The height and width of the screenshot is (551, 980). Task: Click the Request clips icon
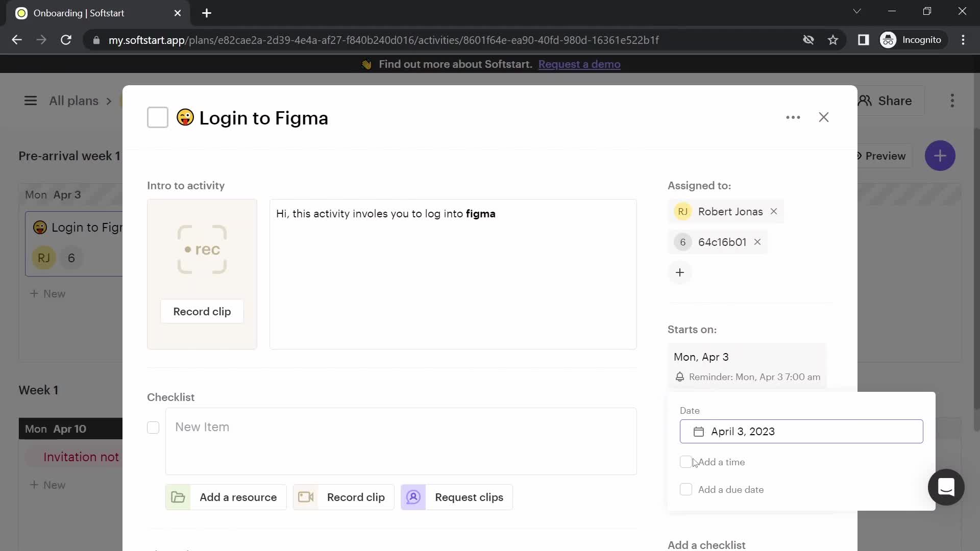coord(413,497)
